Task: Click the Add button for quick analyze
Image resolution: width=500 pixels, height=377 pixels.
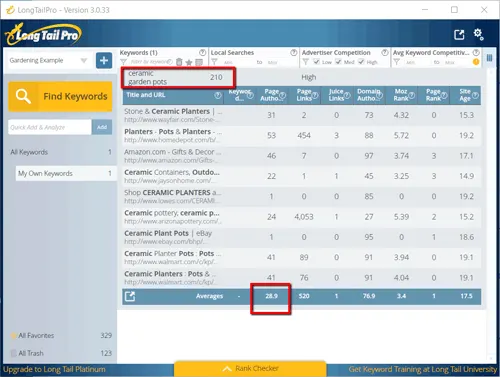Action: (102, 127)
